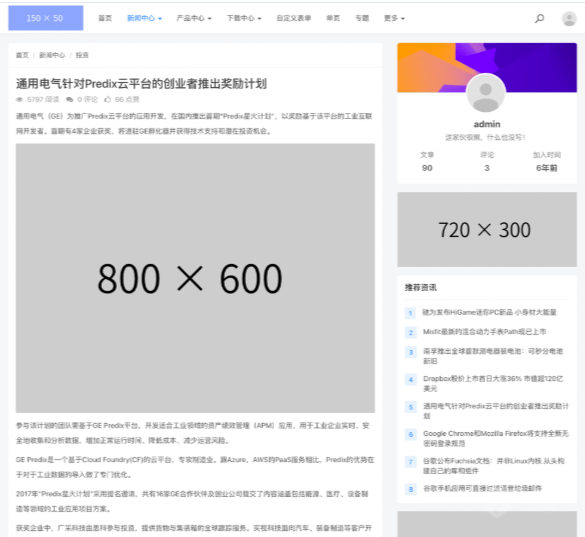Click the 150 × 50 logo placeholder
This screenshot has width=585, height=537.
46,18
